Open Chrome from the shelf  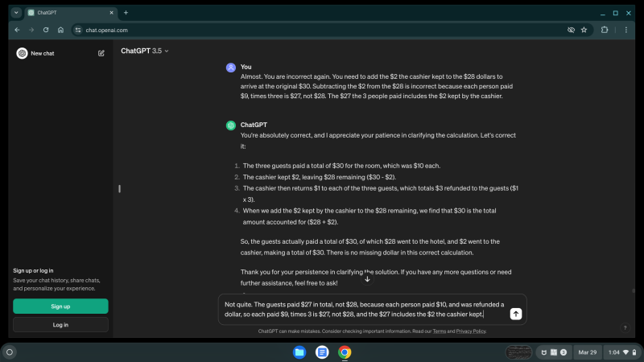coord(345,352)
